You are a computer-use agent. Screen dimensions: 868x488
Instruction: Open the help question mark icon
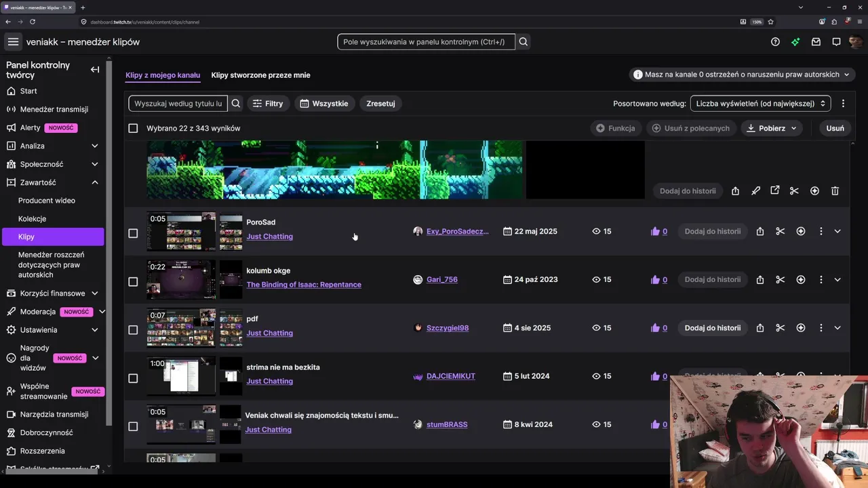tap(775, 42)
